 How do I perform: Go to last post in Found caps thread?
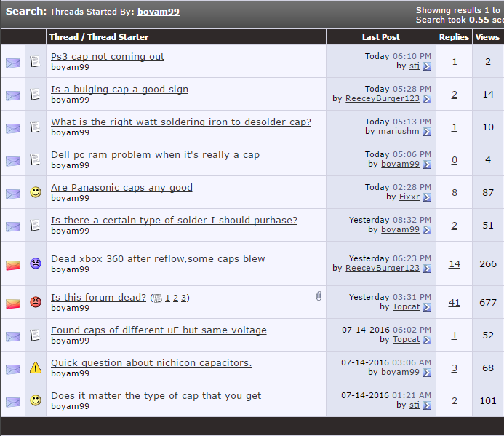coord(427,340)
